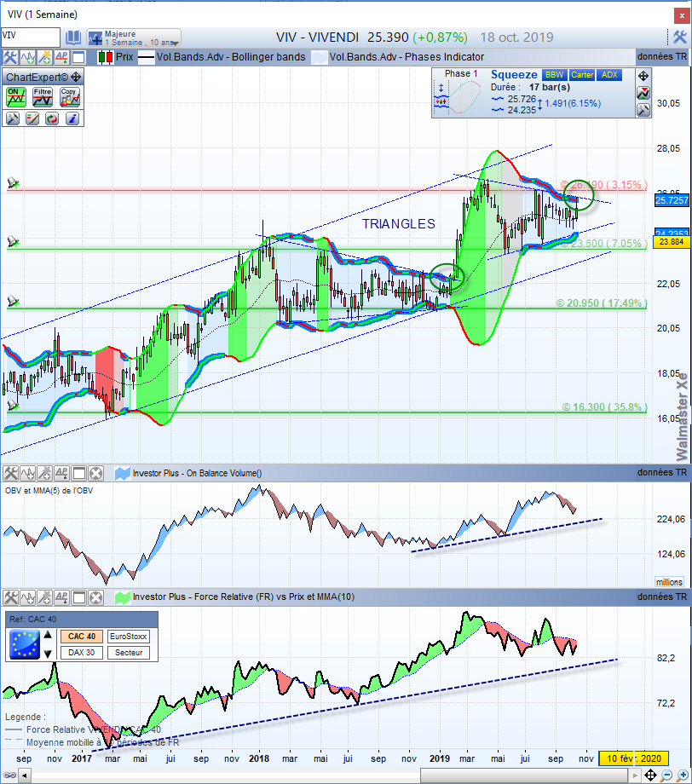Open the Majeure 1 Semaine timeframe dropdown

134,38
